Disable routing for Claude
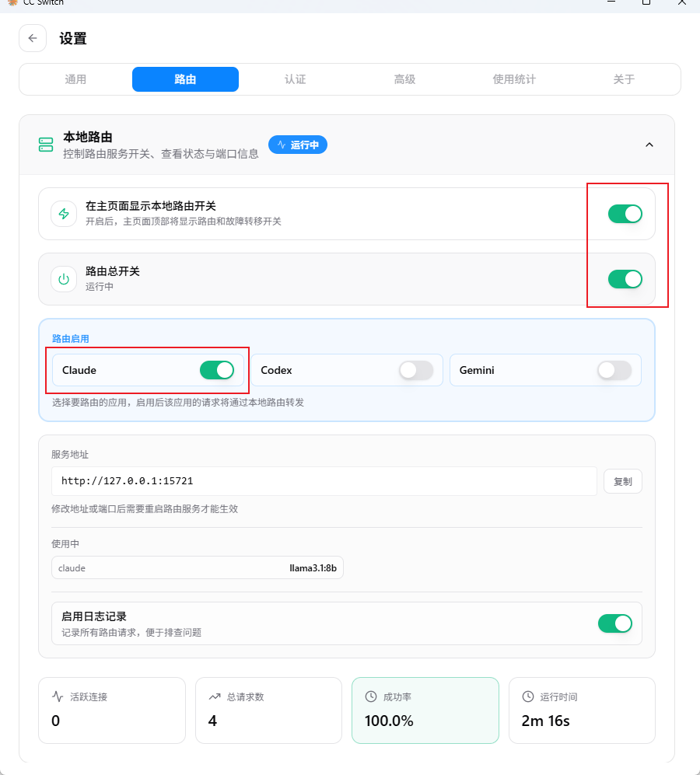Image resolution: width=700 pixels, height=775 pixels. (217, 370)
